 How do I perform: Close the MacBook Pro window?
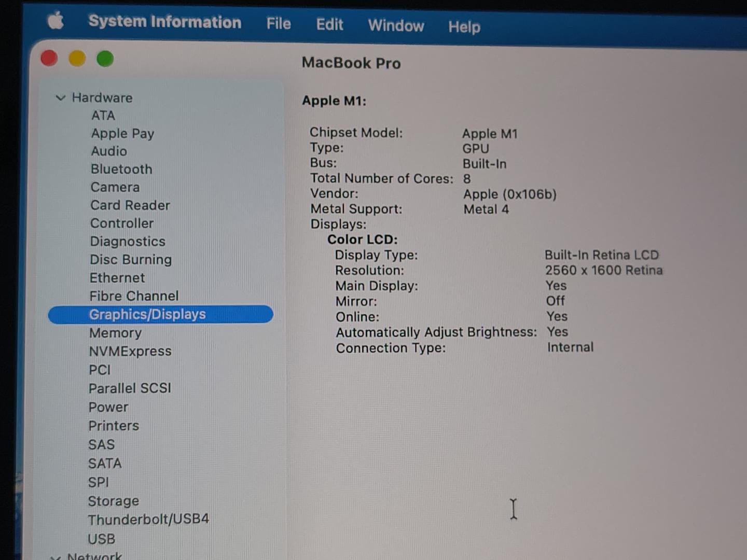[49, 58]
